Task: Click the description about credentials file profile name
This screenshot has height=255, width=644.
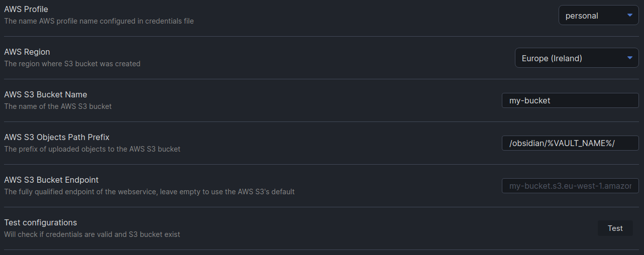Action: (x=99, y=21)
